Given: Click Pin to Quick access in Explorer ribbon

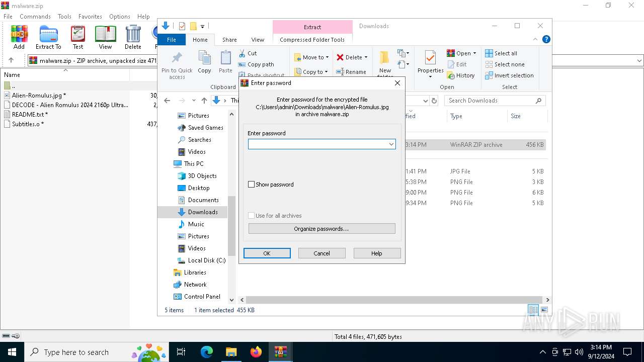Looking at the screenshot, I should pyautogui.click(x=177, y=65).
